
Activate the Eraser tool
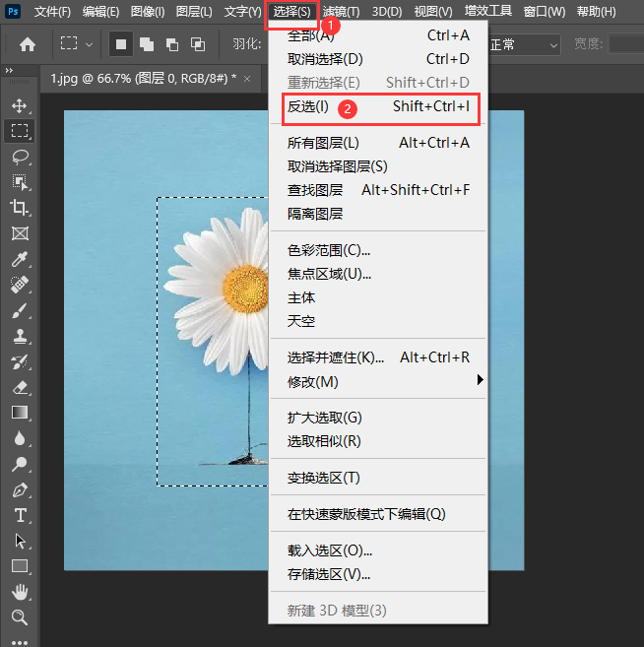20,387
